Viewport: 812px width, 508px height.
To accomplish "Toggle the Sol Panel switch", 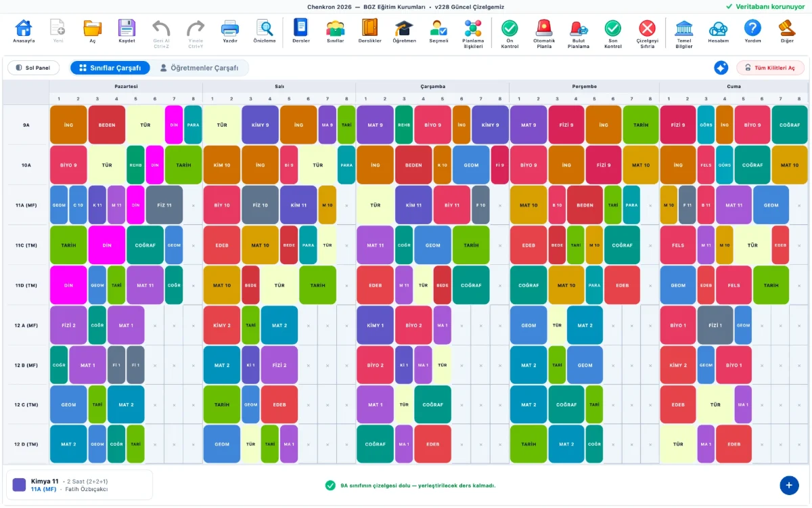I will (33, 68).
